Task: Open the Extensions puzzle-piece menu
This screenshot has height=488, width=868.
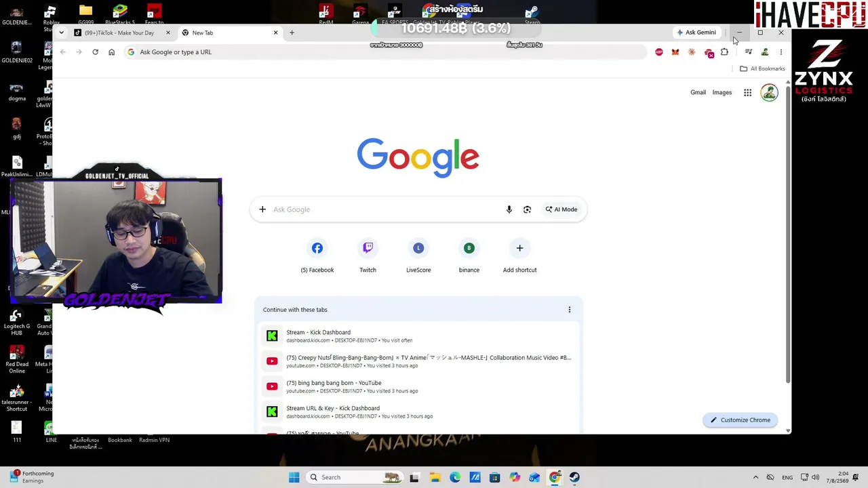Action: (724, 52)
